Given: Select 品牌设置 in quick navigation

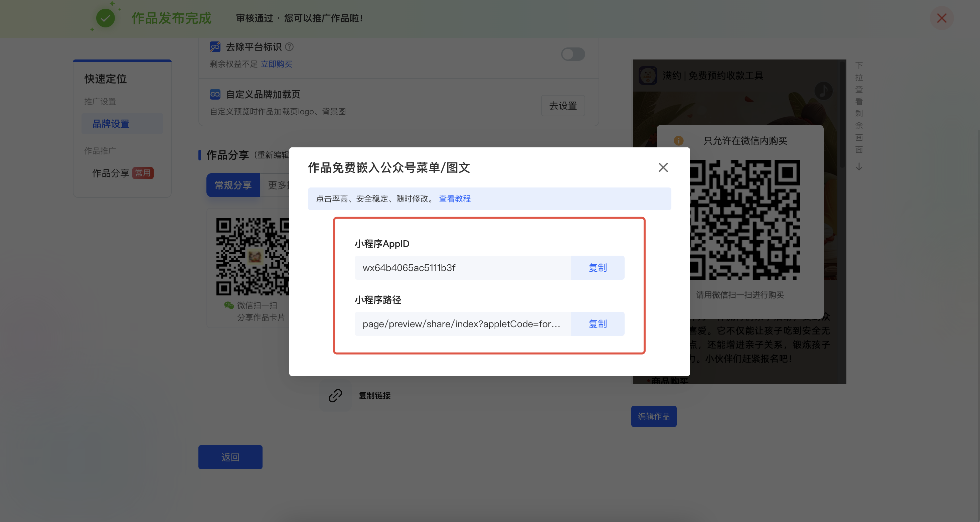Looking at the screenshot, I should point(111,124).
